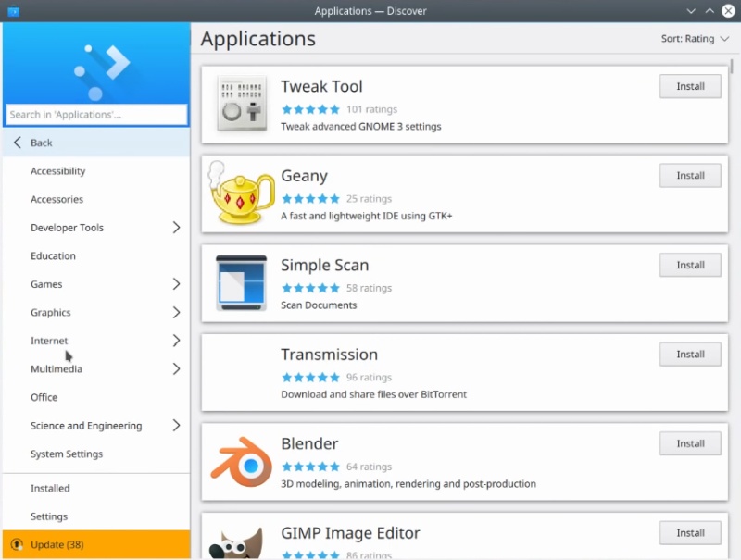The height and width of the screenshot is (560, 741).
Task: Click 'Tweak advanced GNOME 3 settings' description
Action: point(361,127)
